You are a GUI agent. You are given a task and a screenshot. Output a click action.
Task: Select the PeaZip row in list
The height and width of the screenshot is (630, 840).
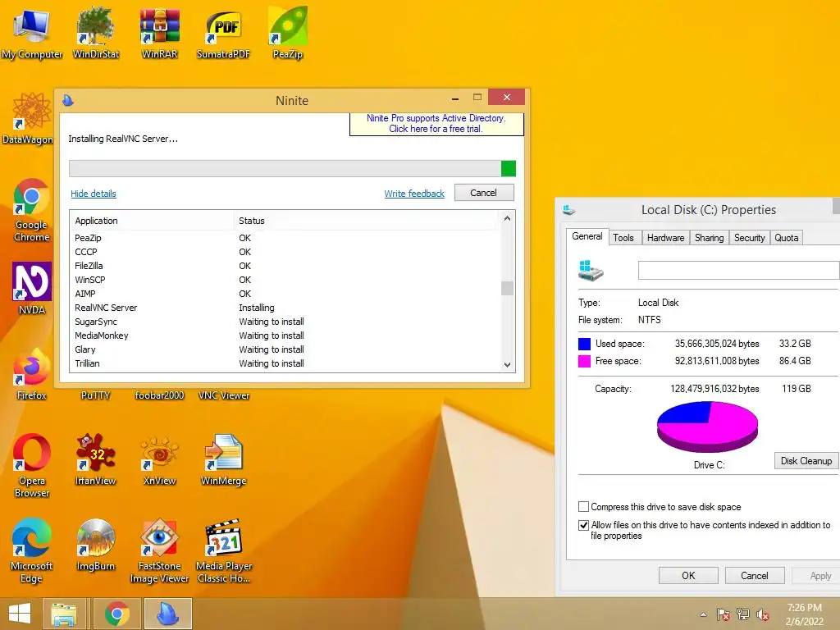286,238
